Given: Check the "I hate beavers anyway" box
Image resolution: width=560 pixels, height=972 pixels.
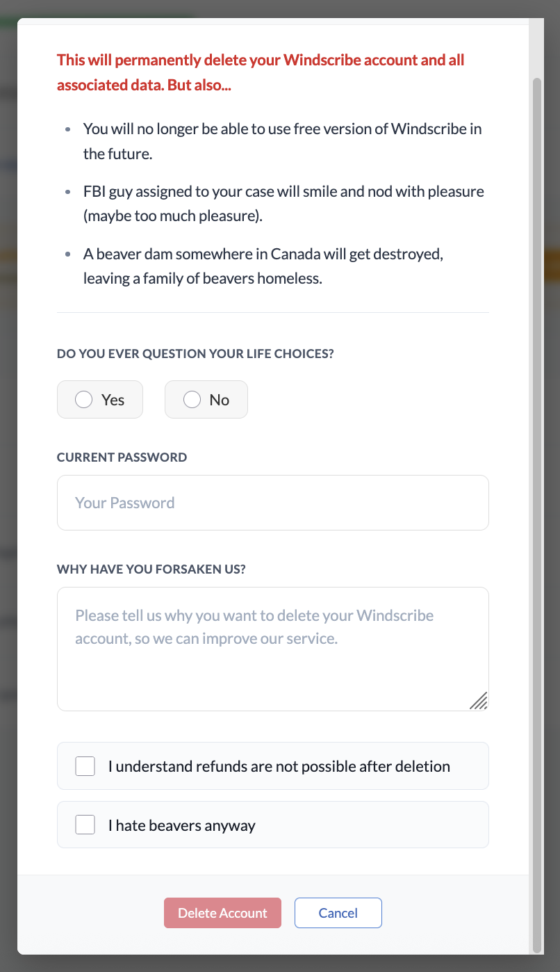Looking at the screenshot, I should (85, 824).
